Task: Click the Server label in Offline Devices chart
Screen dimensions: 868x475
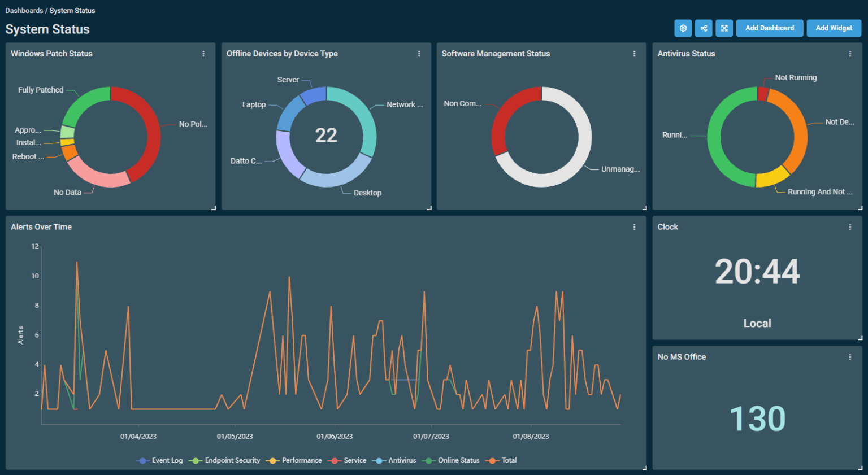Action: pyautogui.click(x=288, y=80)
